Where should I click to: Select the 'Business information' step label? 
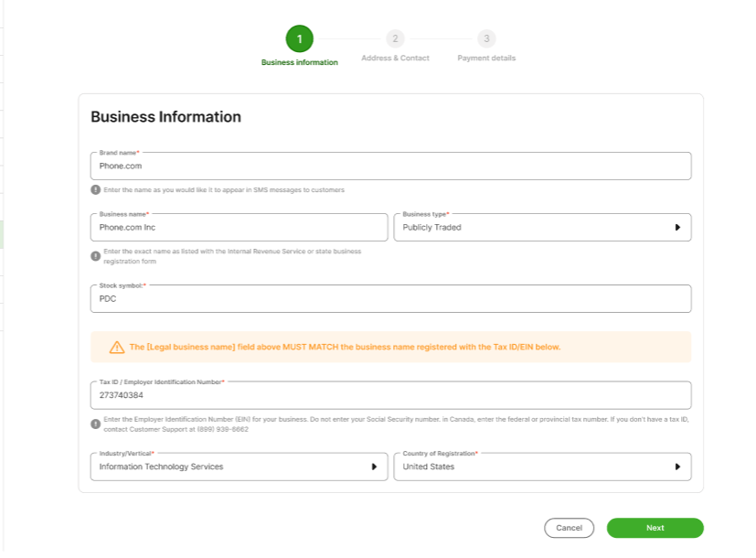pos(299,62)
